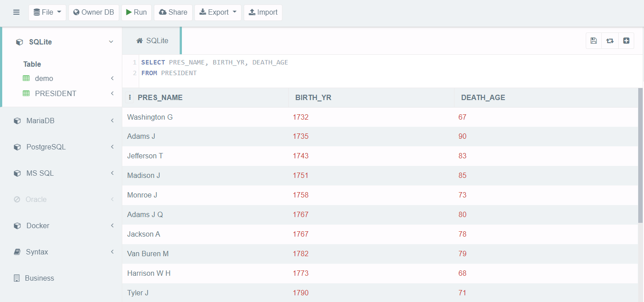
Task: Click the results vertical scrollbar
Action: (640, 156)
